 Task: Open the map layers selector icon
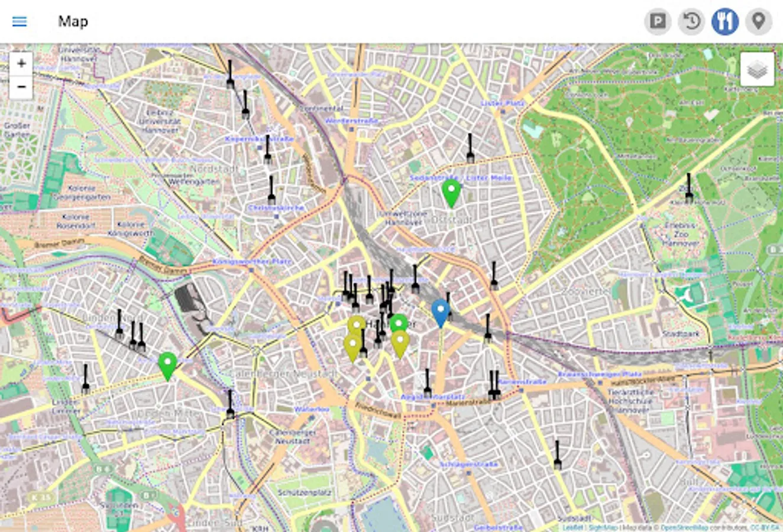pyautogui.click(x=758, y=69)
